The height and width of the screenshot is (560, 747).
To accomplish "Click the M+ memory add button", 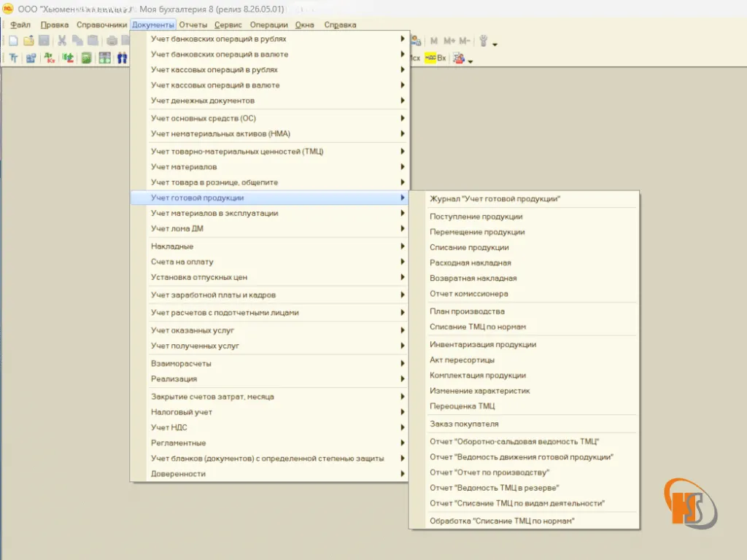I will click(x=449, y=41).
